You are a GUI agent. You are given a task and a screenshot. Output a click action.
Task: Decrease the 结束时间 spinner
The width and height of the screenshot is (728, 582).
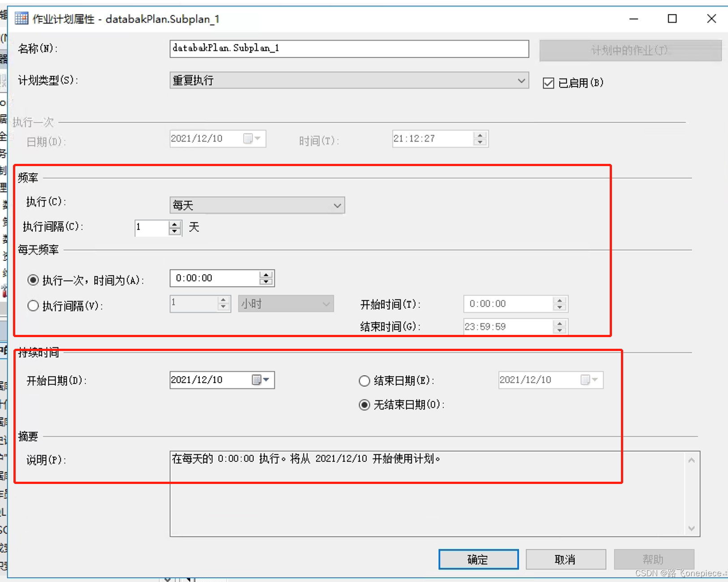coord(560,330)
